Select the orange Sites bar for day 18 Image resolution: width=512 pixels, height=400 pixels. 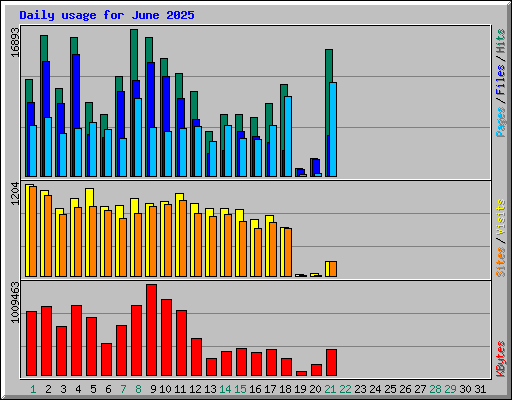tap(288, 252)
